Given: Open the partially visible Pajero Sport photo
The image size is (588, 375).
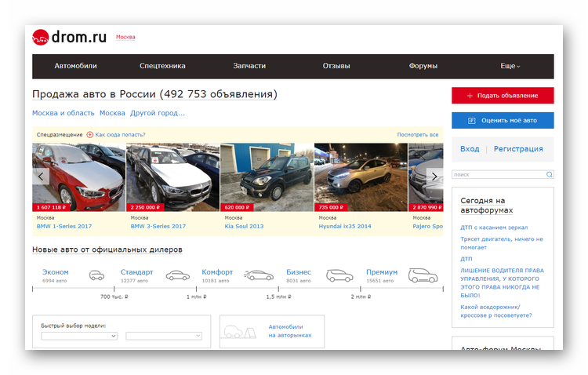Looking at the screenshot, I should (x=426, y=177).
